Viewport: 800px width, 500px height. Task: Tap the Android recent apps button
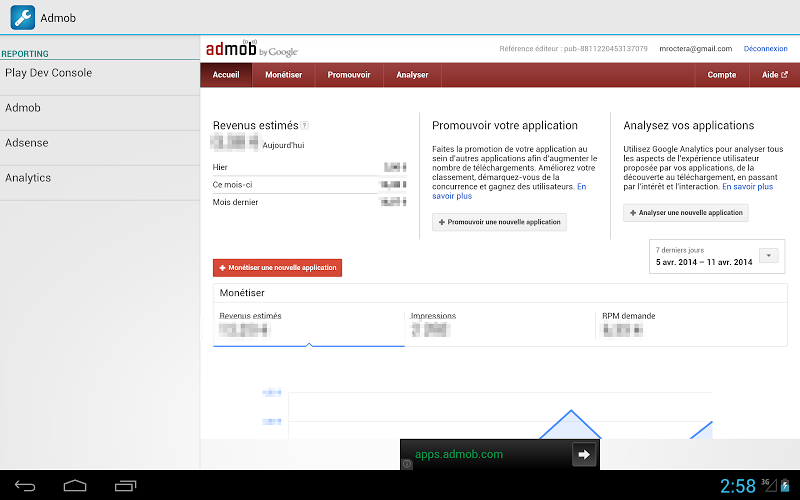tap(126, 486)
